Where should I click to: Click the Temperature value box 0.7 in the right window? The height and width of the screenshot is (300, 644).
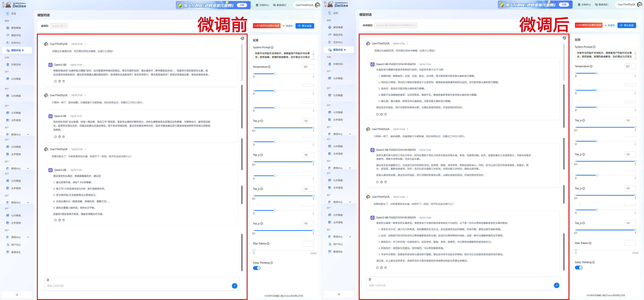point(630,66)
